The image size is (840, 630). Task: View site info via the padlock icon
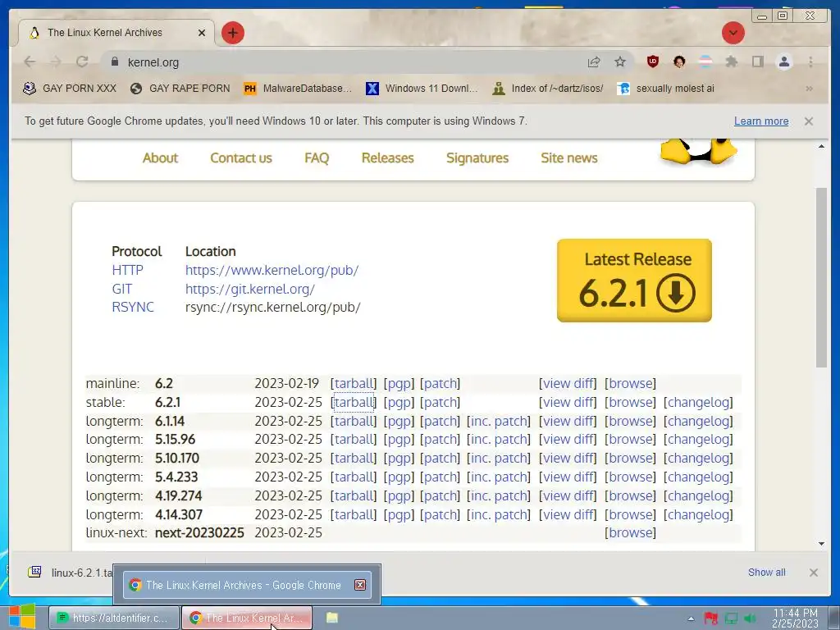click(x=115, y=62)
